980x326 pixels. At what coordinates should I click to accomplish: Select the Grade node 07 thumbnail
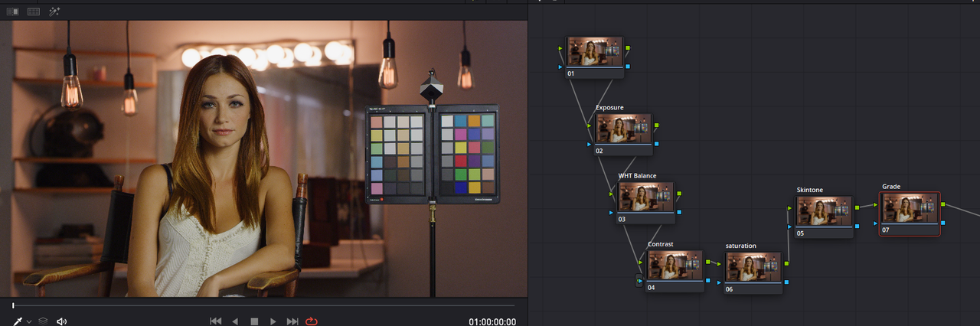point(910,208)
